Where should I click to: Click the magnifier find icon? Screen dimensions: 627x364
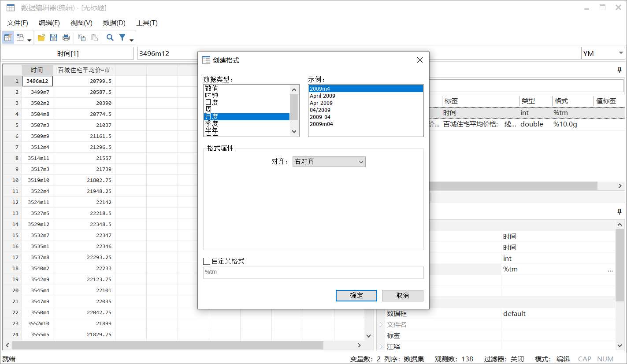(x=110, y=38)
